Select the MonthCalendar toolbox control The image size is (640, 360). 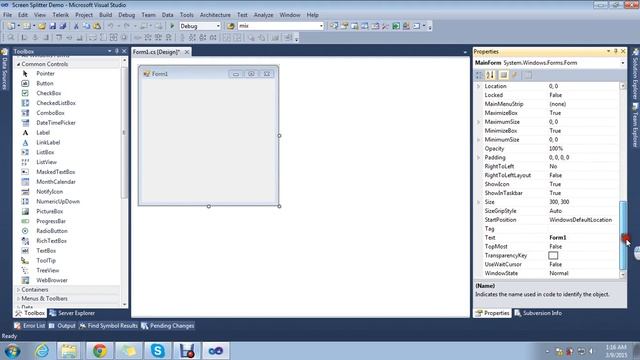pos(56,182)
